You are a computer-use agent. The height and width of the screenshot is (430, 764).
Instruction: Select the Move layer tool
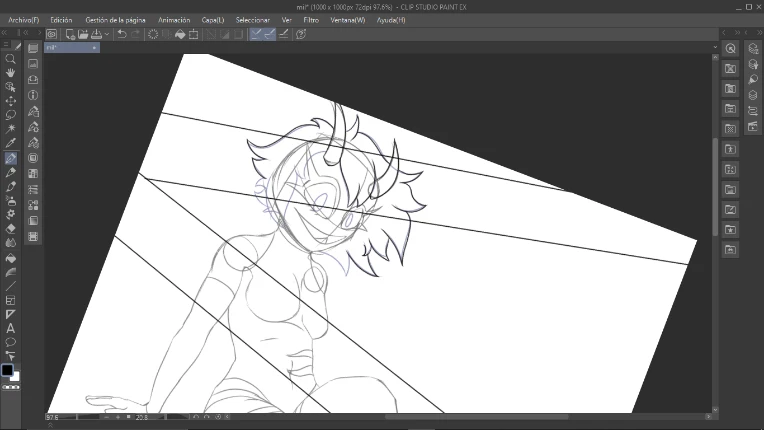tap(10, 101)
